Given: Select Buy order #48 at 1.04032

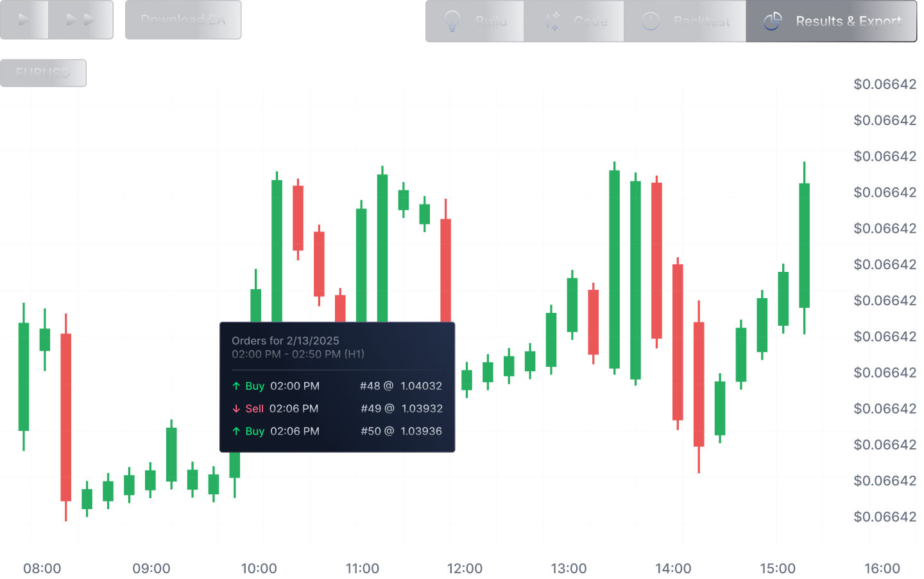Looking at the screenshot, I should click(x=337, y=386).
